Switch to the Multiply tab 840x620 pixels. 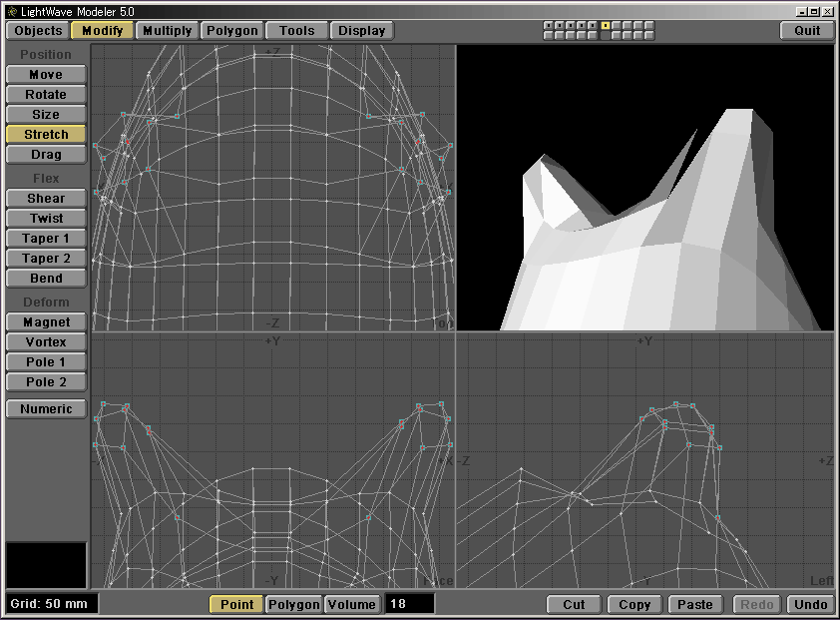pyautogui.click(x=167, y=31)
